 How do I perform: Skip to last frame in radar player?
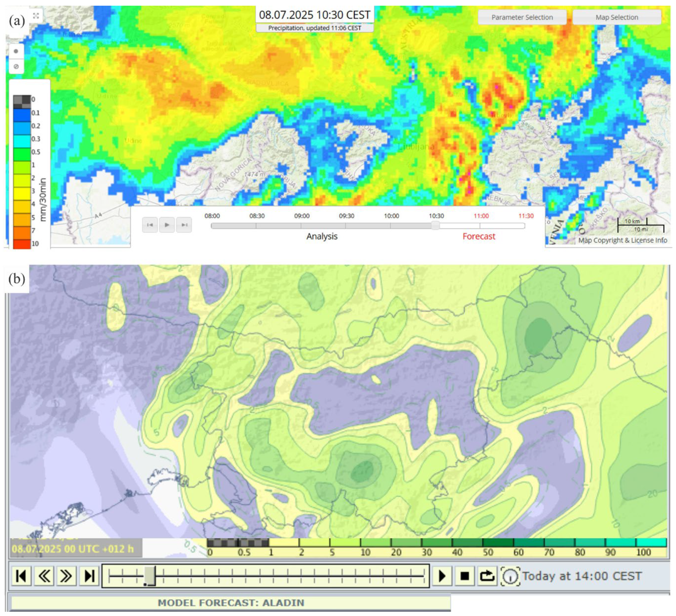click(184, 225)
